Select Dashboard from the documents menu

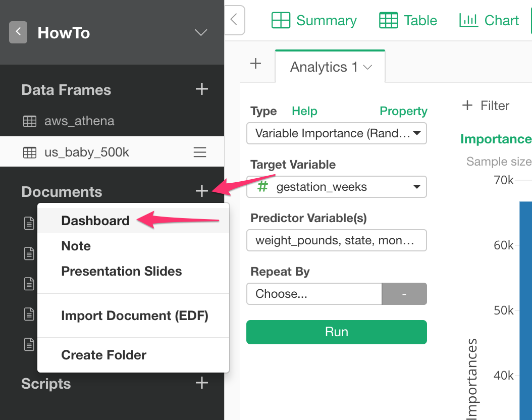(x=95, y=221)
